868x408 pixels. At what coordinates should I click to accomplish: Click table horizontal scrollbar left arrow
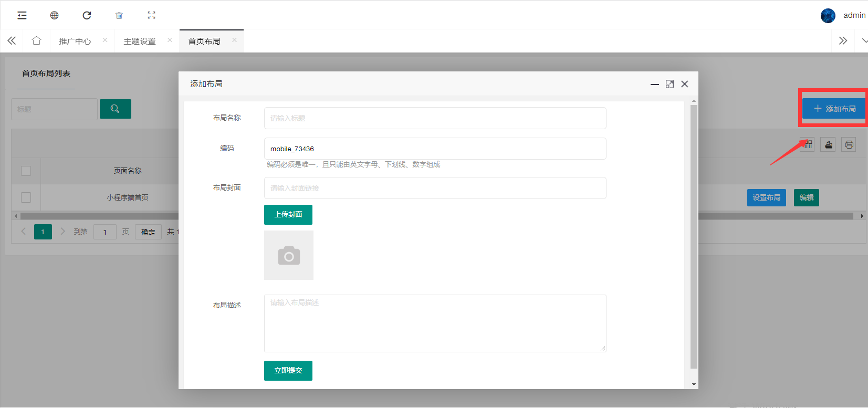tap(16, 216)
